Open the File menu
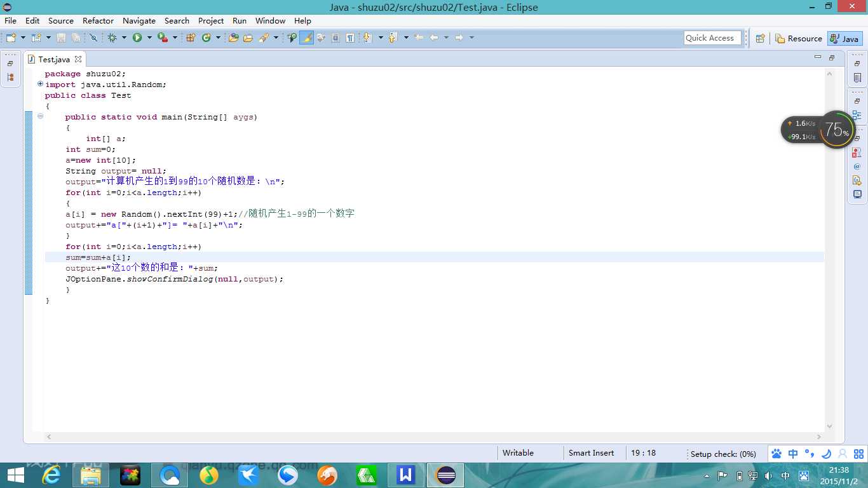This screenshot has width=868, height=488. 10,20
